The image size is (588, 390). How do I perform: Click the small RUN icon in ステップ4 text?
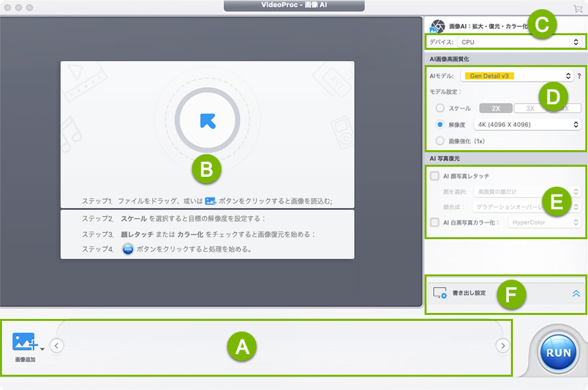click(128, 249)
